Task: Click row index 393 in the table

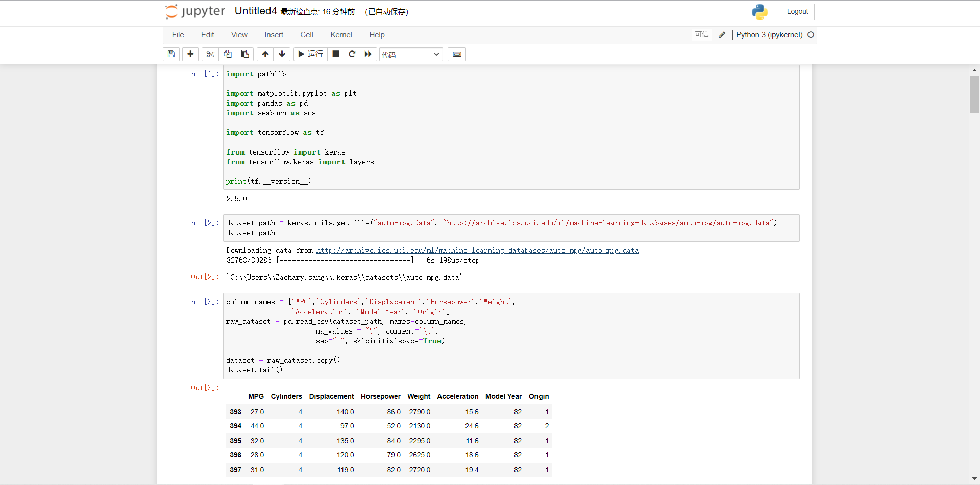Action: (x=235, y=412)
